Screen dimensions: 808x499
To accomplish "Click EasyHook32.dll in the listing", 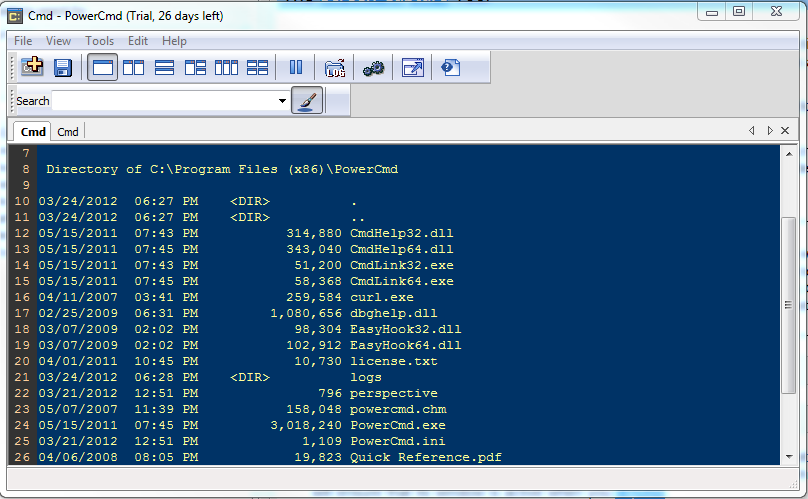I will [x=406, y=329].
